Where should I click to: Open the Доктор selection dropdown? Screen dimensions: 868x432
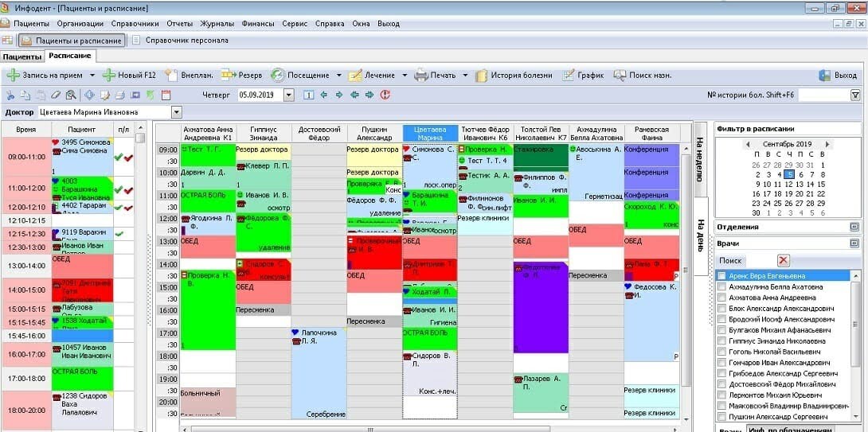[x=177, y=112]
